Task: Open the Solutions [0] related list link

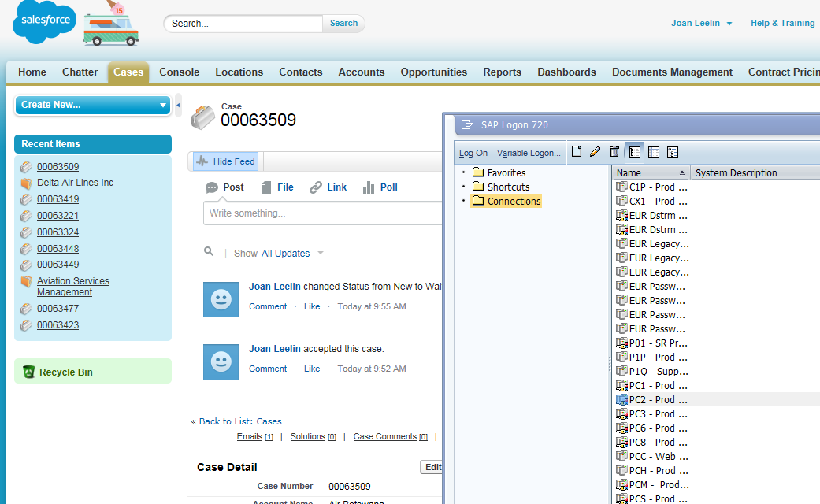Action: (314, 436)
